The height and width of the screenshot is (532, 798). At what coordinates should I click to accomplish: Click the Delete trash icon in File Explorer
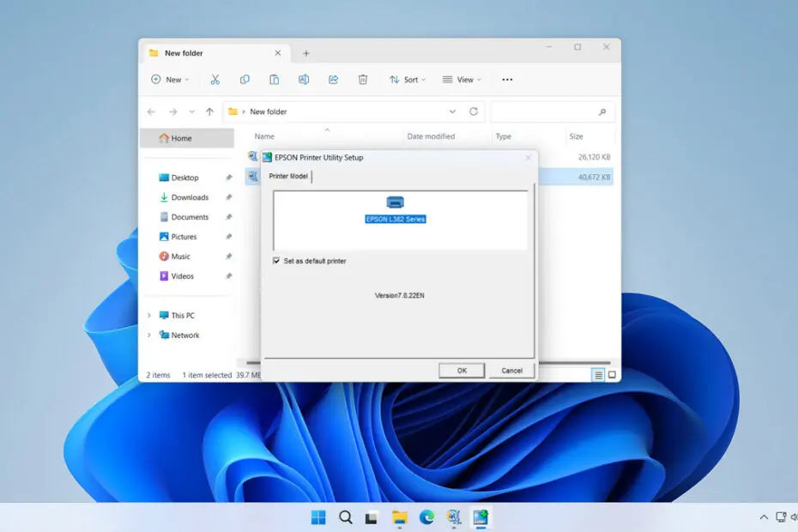pos(363,80)
